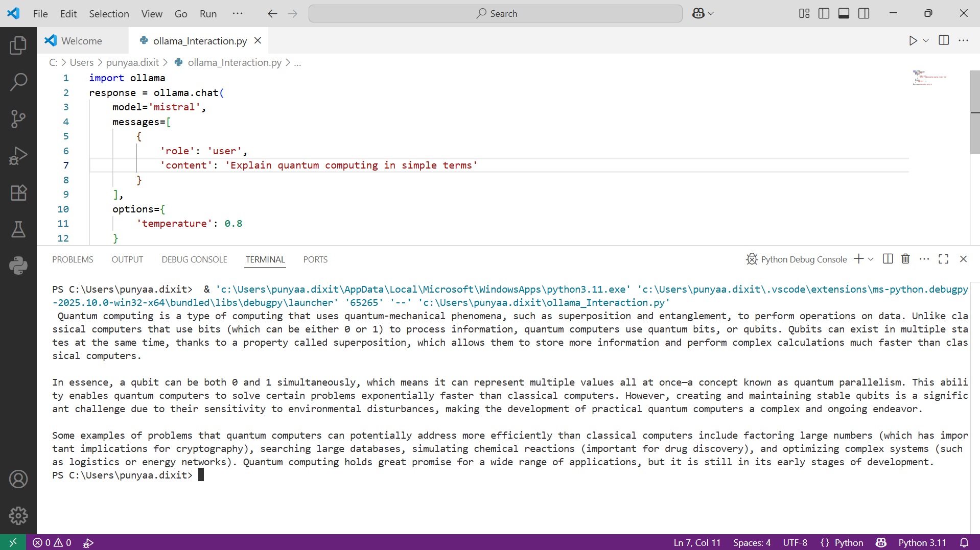Open the Source Control view
This screenshot has height=550, width=980.
18,119
